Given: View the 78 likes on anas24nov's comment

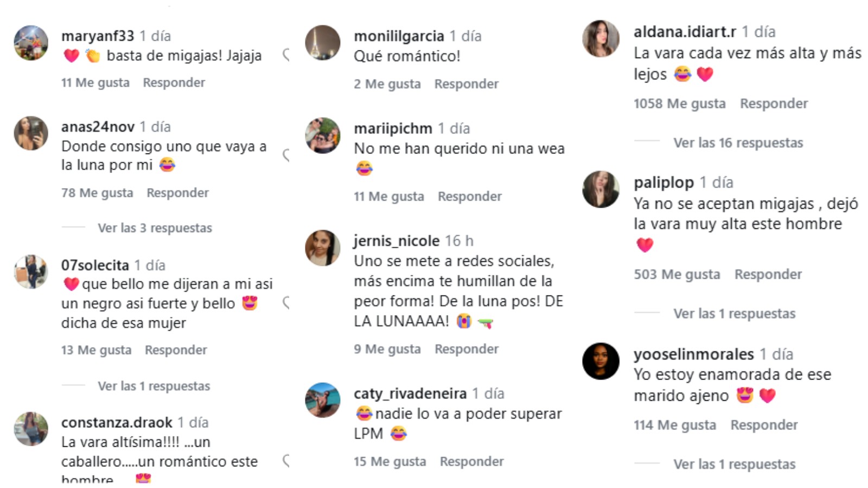Looking at the screenshot, I should coord(97,193).
